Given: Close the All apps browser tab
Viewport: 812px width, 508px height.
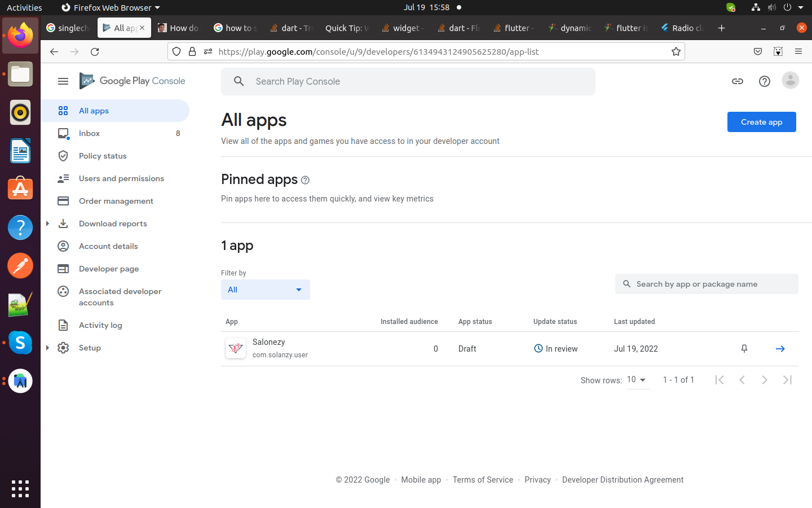Looking at the screenshot, I should point(142,28).
